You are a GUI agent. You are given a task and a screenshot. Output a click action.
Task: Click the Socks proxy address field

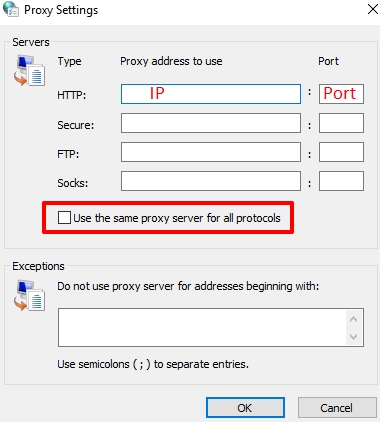coord(211,181)
